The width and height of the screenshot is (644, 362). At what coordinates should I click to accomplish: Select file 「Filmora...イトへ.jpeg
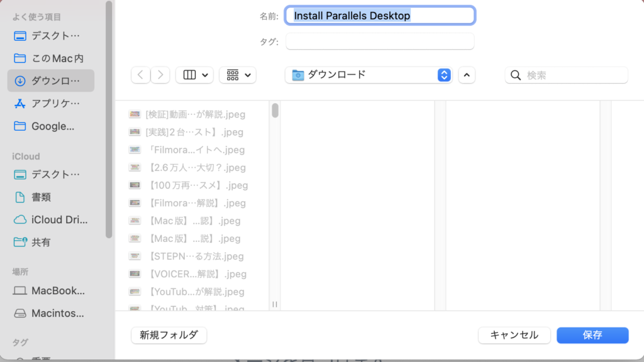[x=187, y=150]
